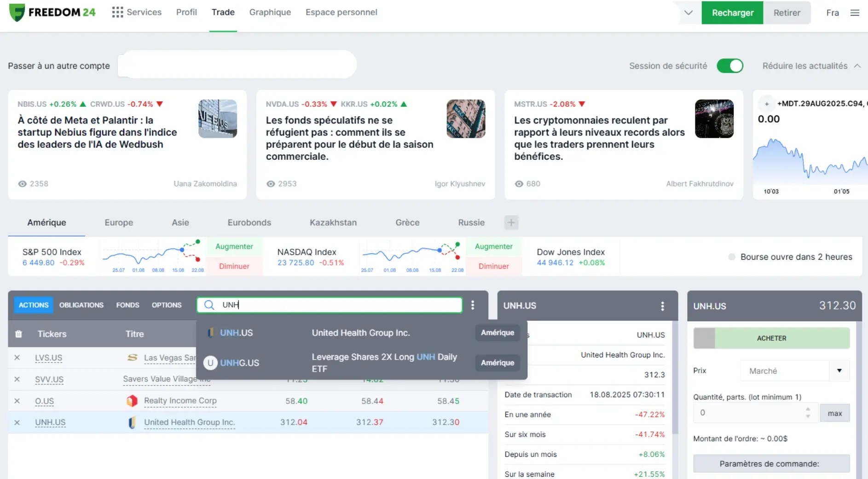
Task: Open the LVS.US ticker link
Action: (49, 358)
